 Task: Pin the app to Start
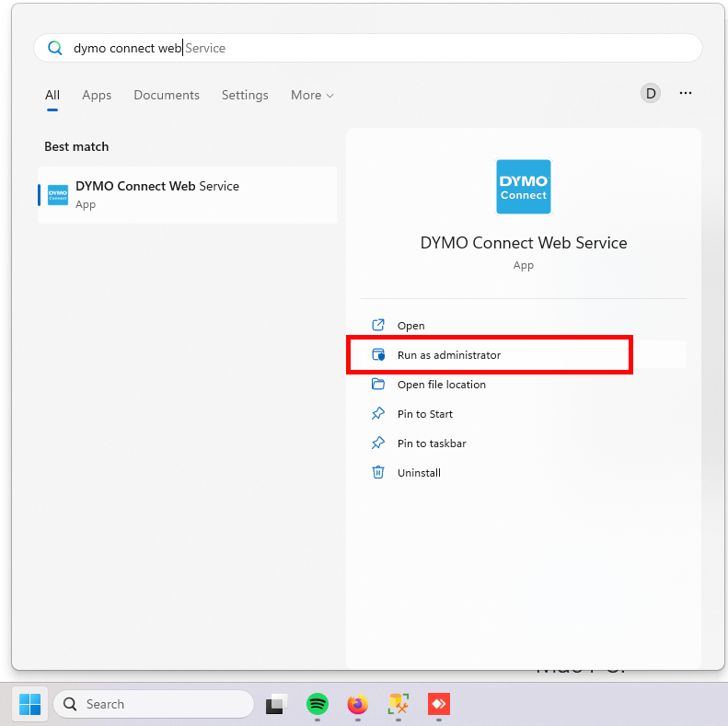[x=424, y=414]
